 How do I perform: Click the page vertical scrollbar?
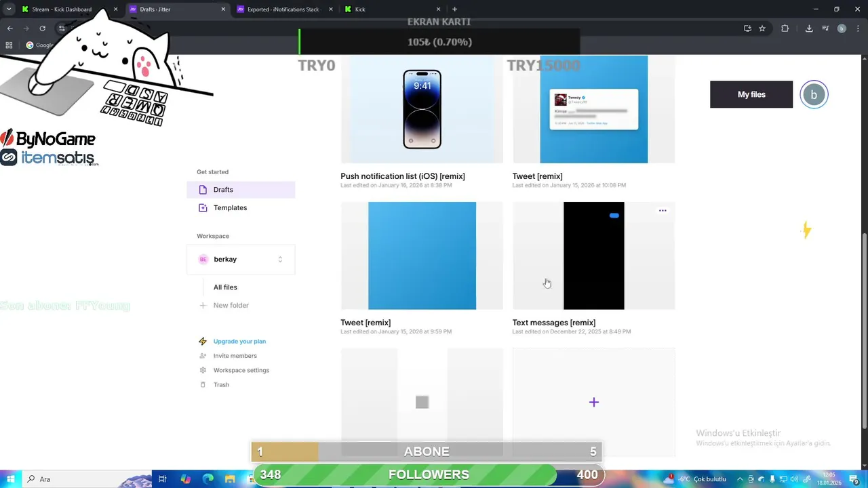click(x=864, y=331)
